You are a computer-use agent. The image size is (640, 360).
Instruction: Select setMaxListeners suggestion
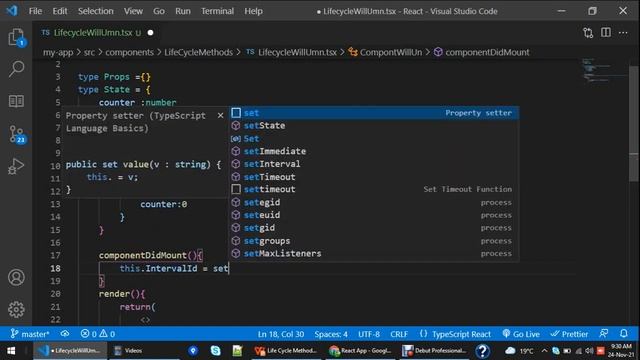click(374, 253)
